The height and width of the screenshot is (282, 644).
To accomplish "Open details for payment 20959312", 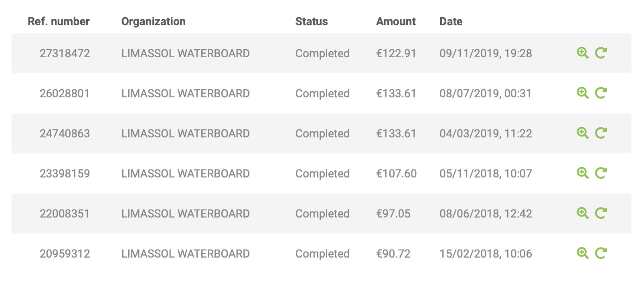I will tap(583, 253).
